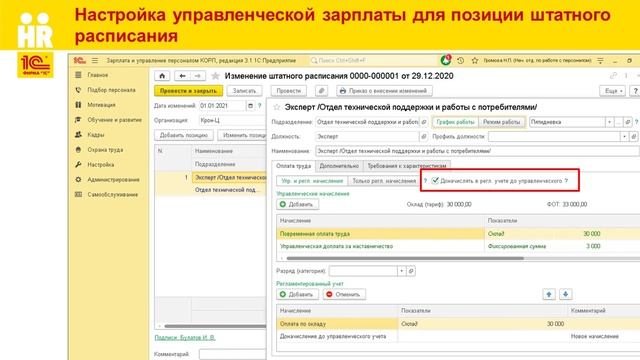Click the attachment paperclip icon button
The width and height of the screenshot is (640, 360).
point(322,91)
